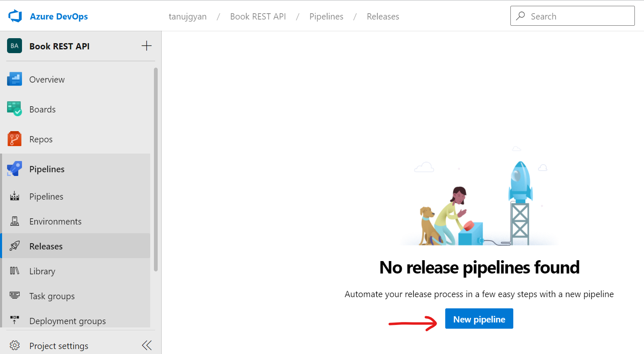
Task: Click the search magnifier icon
Action: [520, 15]
